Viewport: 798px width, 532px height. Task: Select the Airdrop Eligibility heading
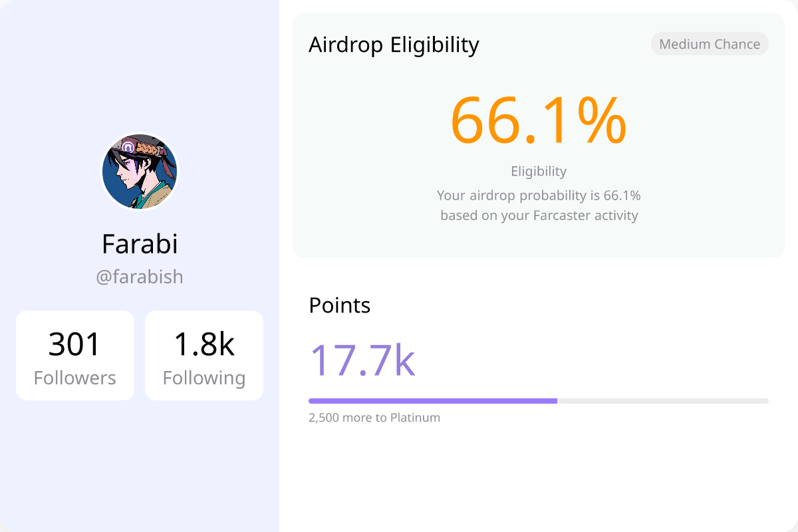click(394, 45)
